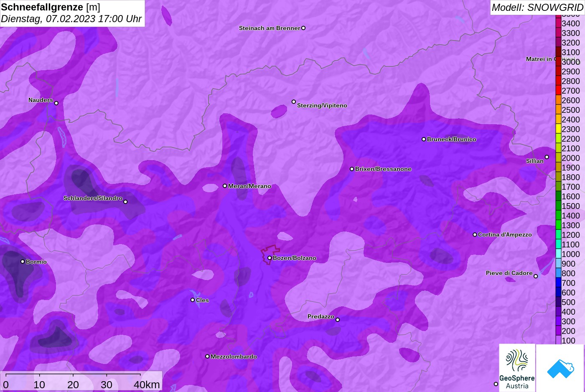This screenshot has height=392, width=585.
Task: Click the Nauders city marker dot
Action: click(x=56, y=103)
